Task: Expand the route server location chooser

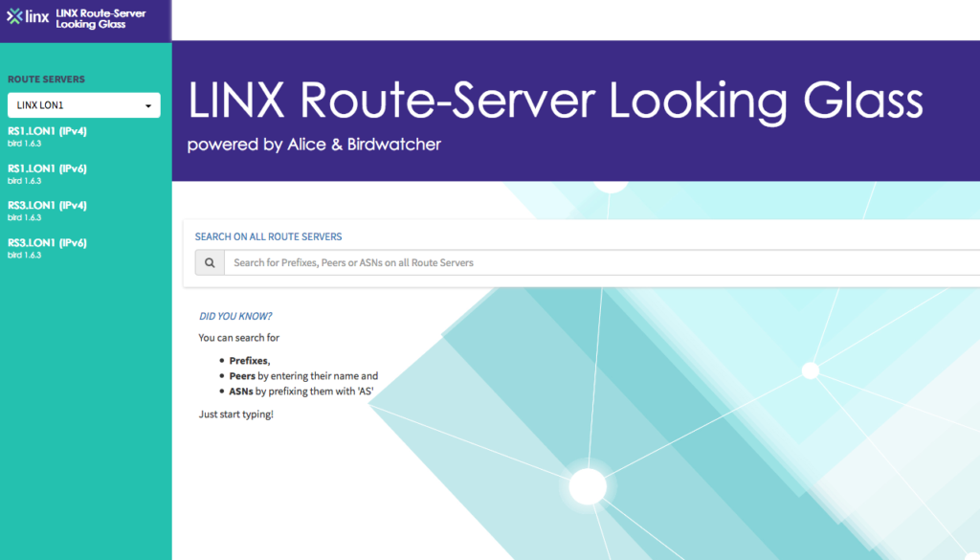Action: [x=83, y=105]
